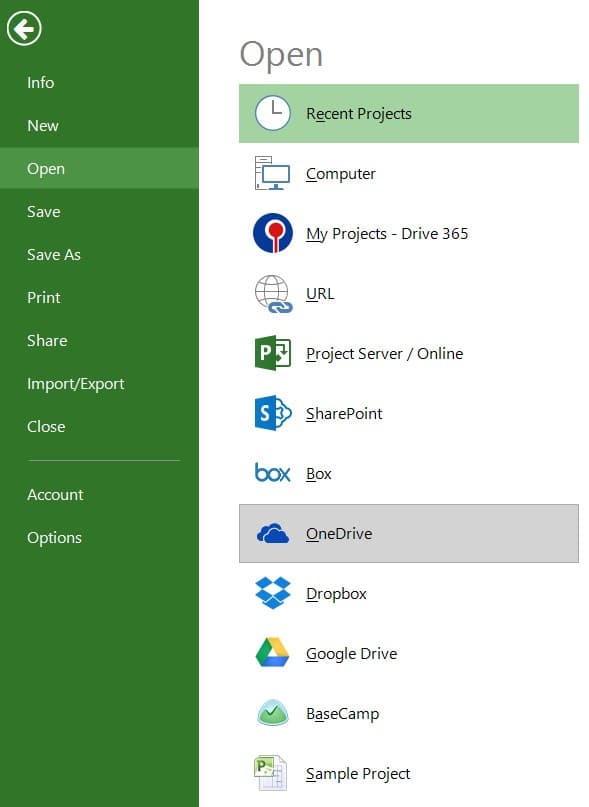
Task: Select the OneDrive text label
Action: coord(339,534)
